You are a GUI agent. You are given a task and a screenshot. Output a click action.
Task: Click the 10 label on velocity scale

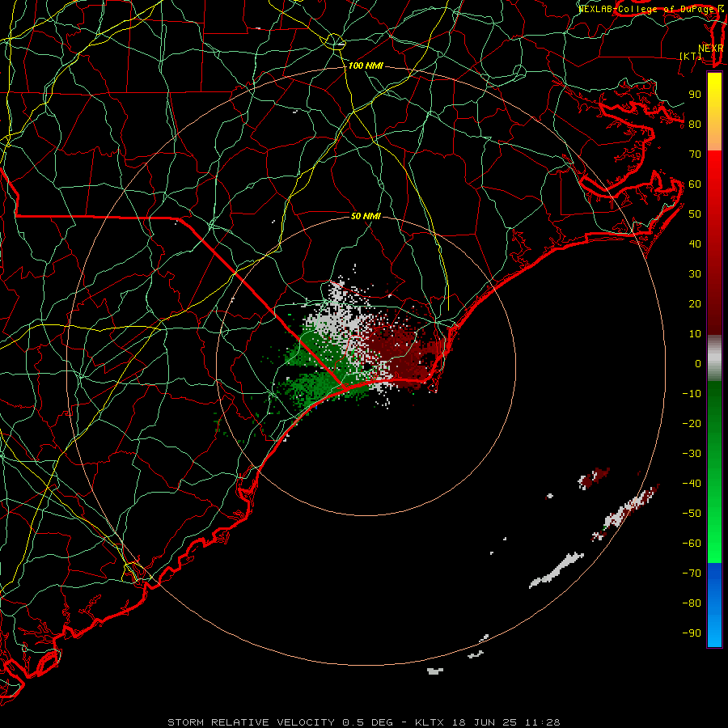(695, 334)
